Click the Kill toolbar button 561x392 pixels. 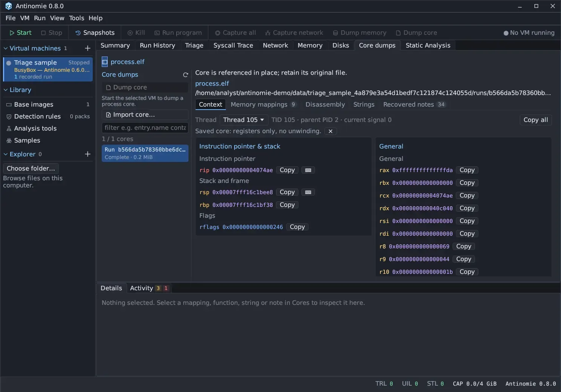(136, 33)
